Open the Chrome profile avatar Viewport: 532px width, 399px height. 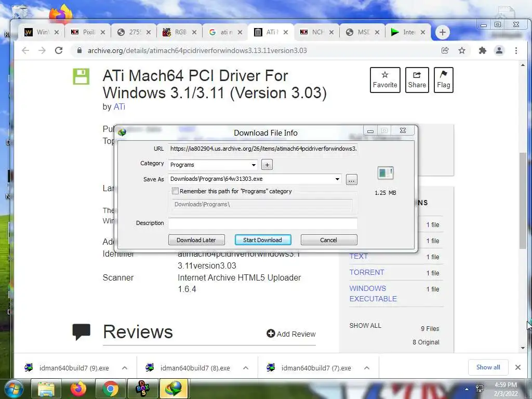click(x=499, y=50)
